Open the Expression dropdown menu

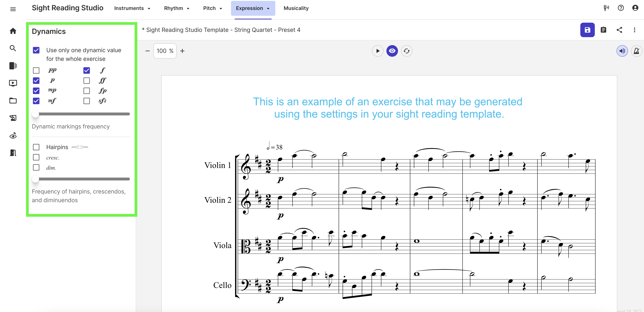253,8
